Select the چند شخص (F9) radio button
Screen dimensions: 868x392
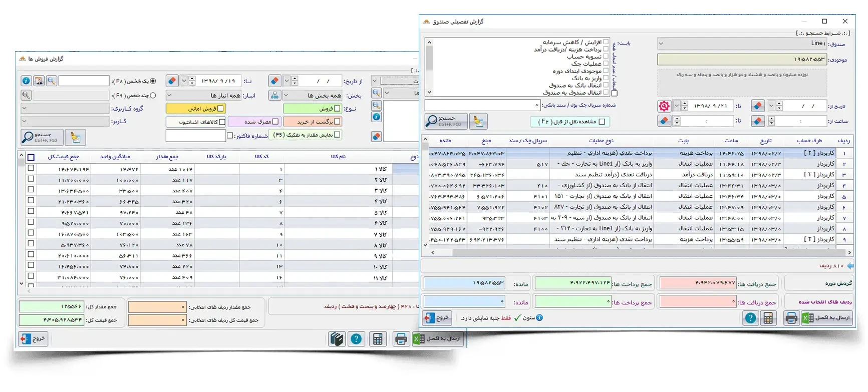tap(153, 95)
